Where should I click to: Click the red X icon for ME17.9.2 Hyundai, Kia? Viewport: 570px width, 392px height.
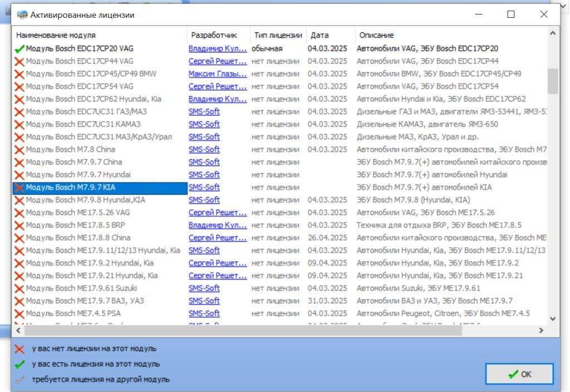[19, 263]
